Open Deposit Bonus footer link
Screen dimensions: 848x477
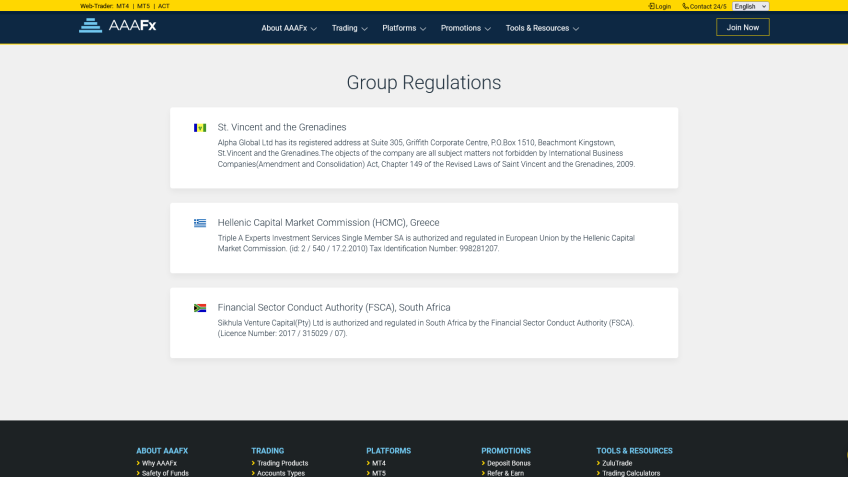click(508, 463)
